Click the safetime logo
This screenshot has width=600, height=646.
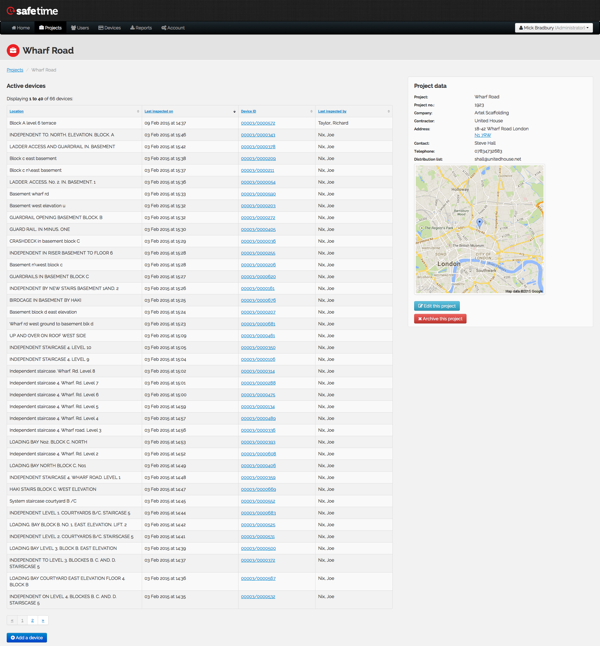(x=32, y=11)
